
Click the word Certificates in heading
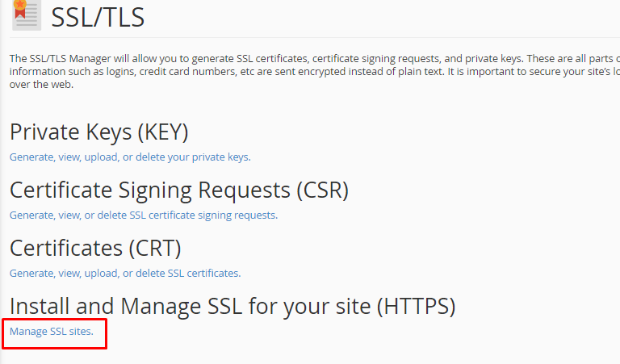(66, 249)
